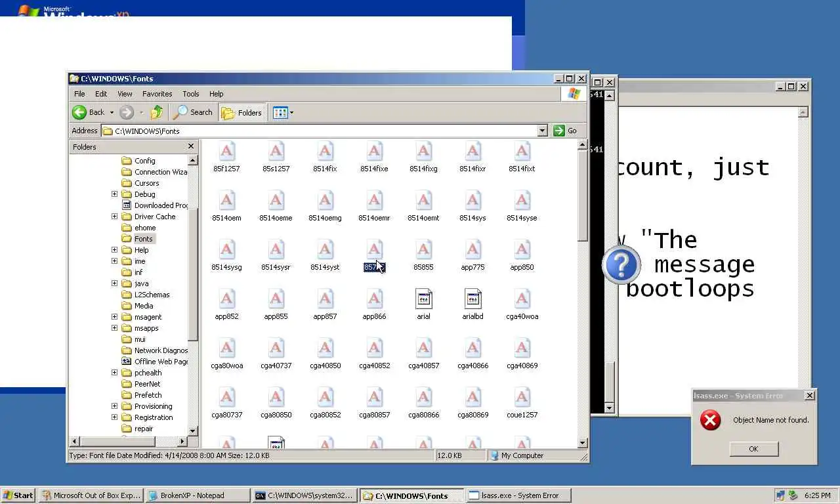Open the Help menu
840x504 pixels.
[217, 94]
